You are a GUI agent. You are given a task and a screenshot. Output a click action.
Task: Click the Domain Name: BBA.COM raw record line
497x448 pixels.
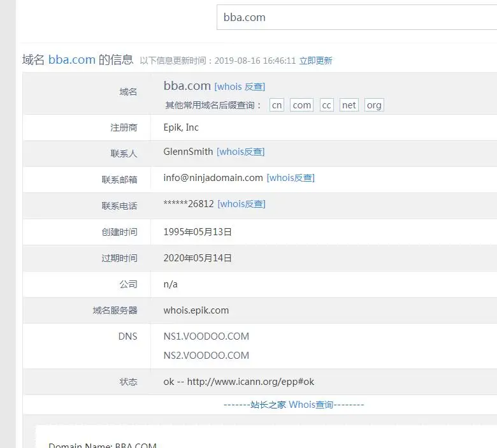[x=103, y=445]
